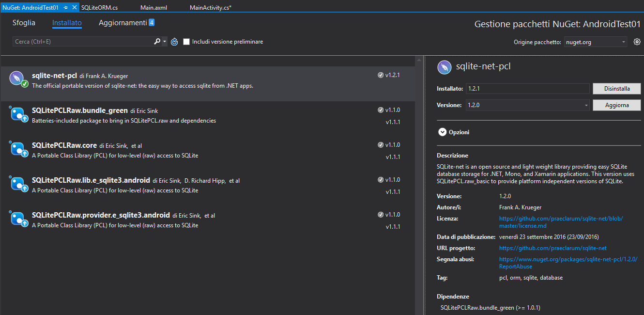Open the license.md link

561,222
